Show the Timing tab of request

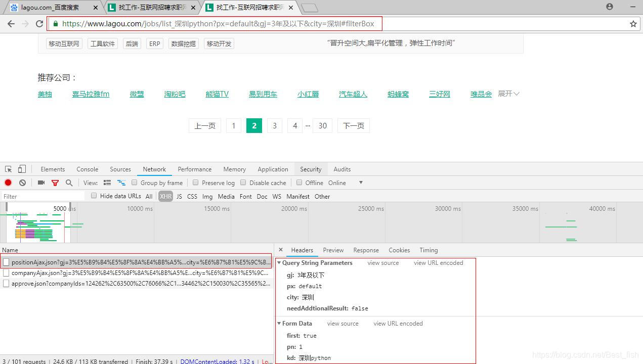point(428,250)
